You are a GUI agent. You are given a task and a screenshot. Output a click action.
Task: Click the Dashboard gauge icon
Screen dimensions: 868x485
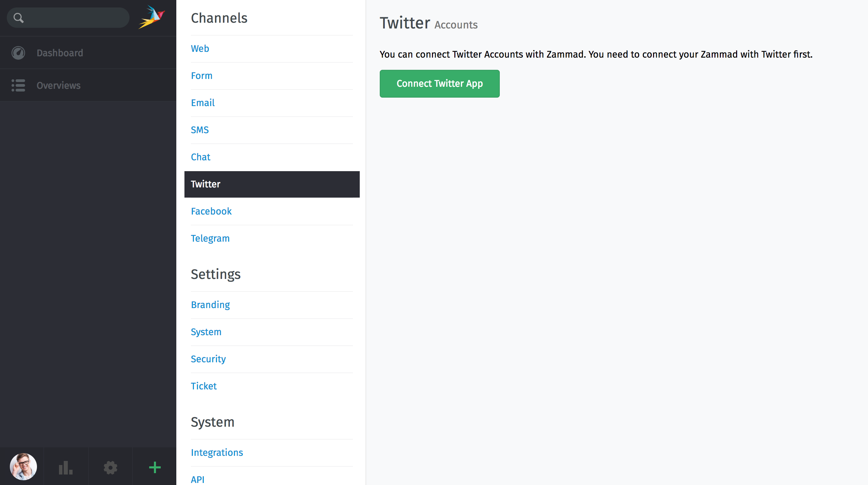(18, 53)
